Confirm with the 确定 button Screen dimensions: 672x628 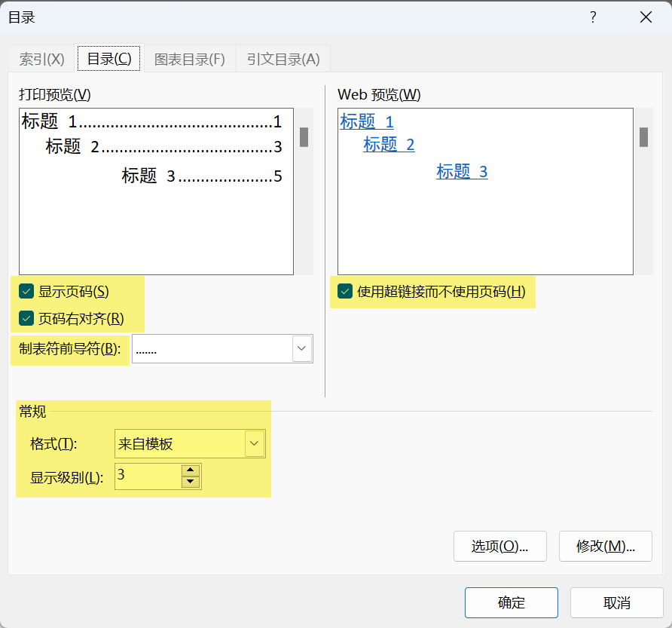512,602
